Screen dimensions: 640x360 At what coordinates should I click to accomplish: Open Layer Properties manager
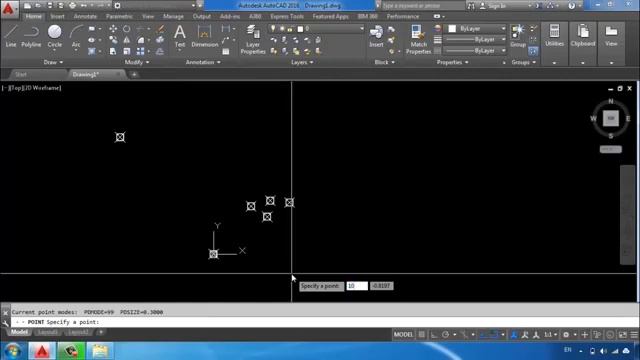tap(253, 39)
